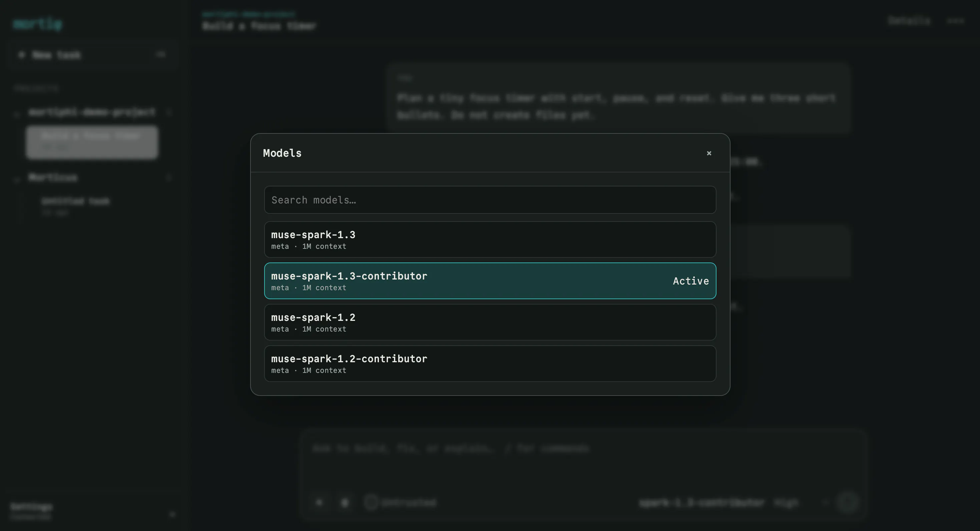Click the Active label on the selected model
The image size is (980, 531).
690,281
